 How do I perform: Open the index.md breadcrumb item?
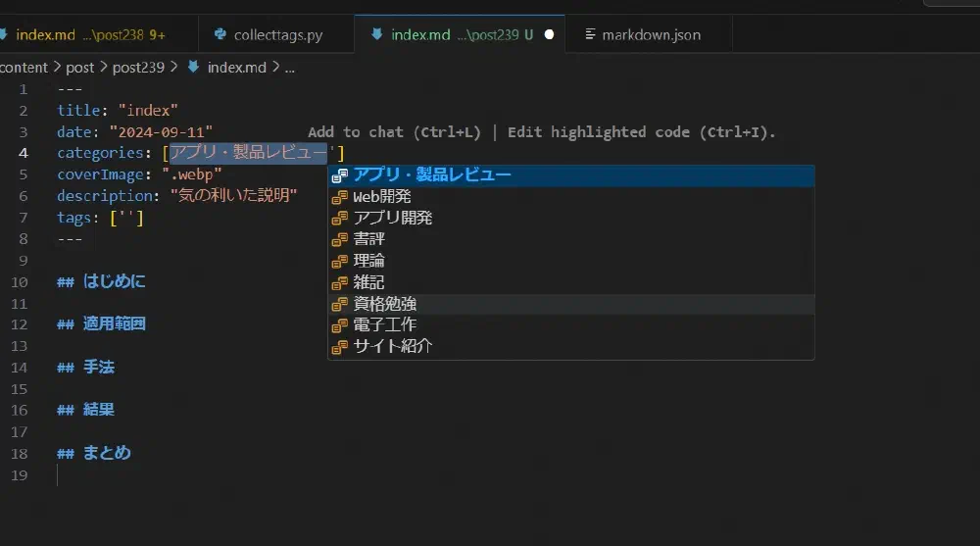(236, 68)
